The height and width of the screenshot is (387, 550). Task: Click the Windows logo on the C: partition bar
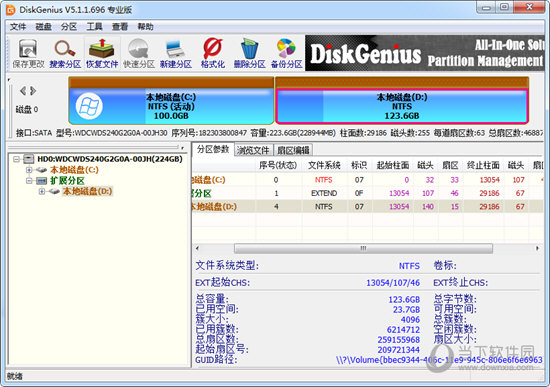click(89, 106)
